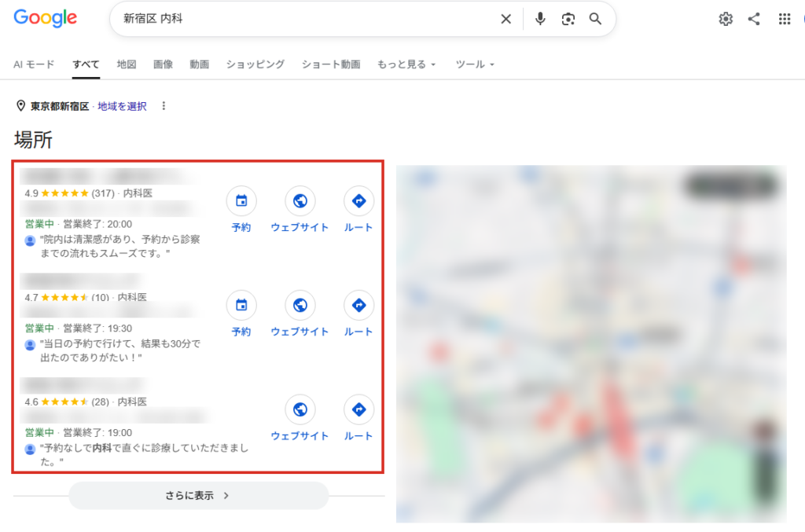Click the blurred map thumbnail
The width and height of the screenshot is (805, 532).
591,343
